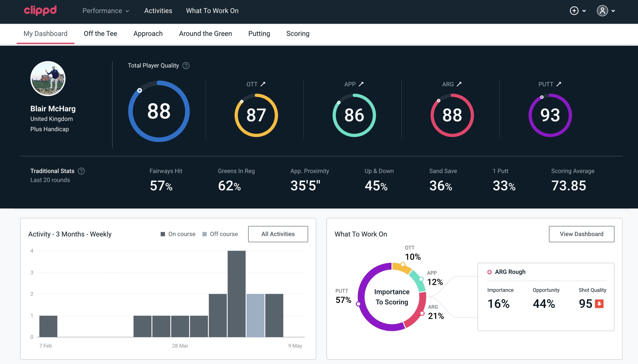Click the user account profile icon

[603, 11]
